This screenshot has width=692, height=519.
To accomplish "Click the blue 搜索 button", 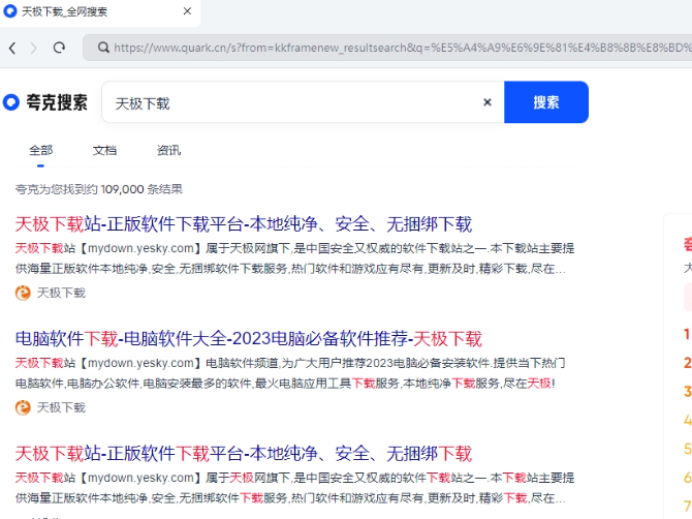I will point(546,102).
